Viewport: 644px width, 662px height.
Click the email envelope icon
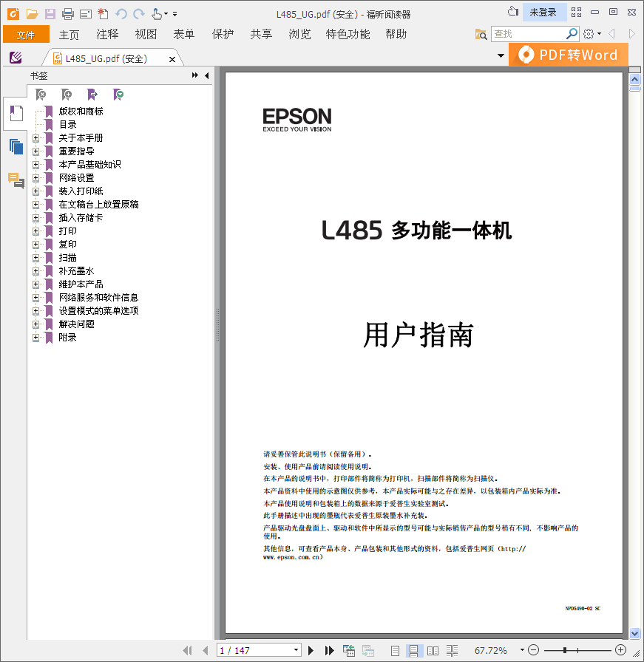[x=86, y=14]
